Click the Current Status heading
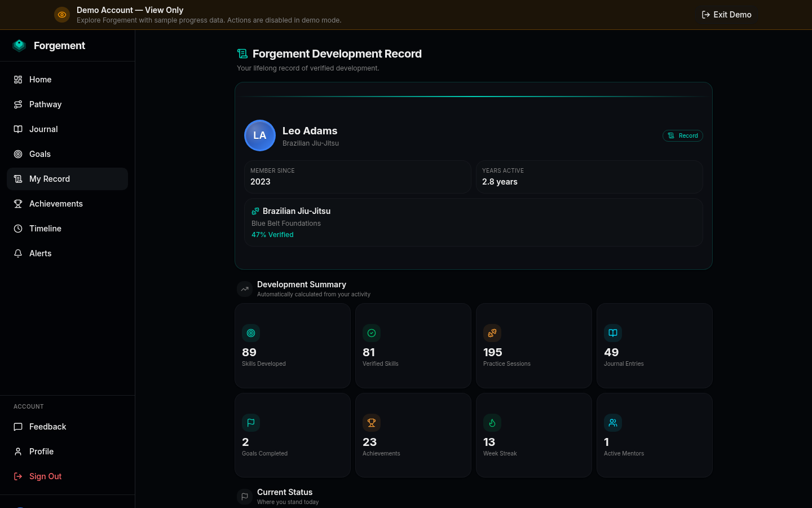This screenshot has width=812, height=508. pos(285,492)
